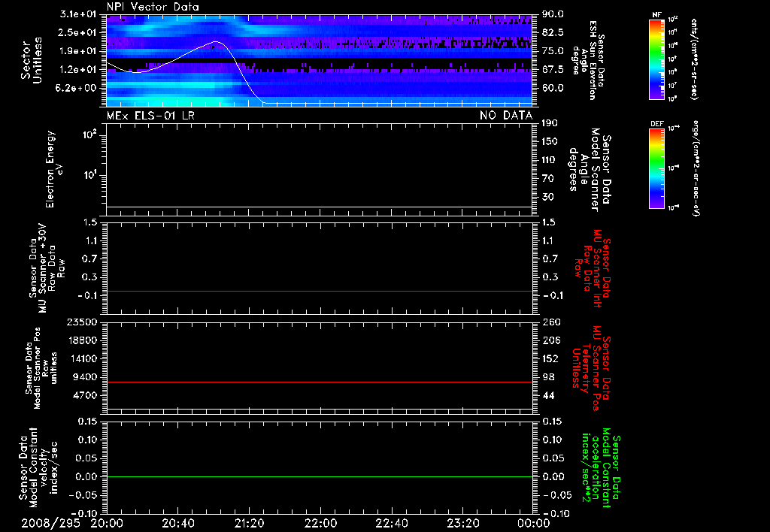Click the '4700' scanner position tick

click(84, 395)
